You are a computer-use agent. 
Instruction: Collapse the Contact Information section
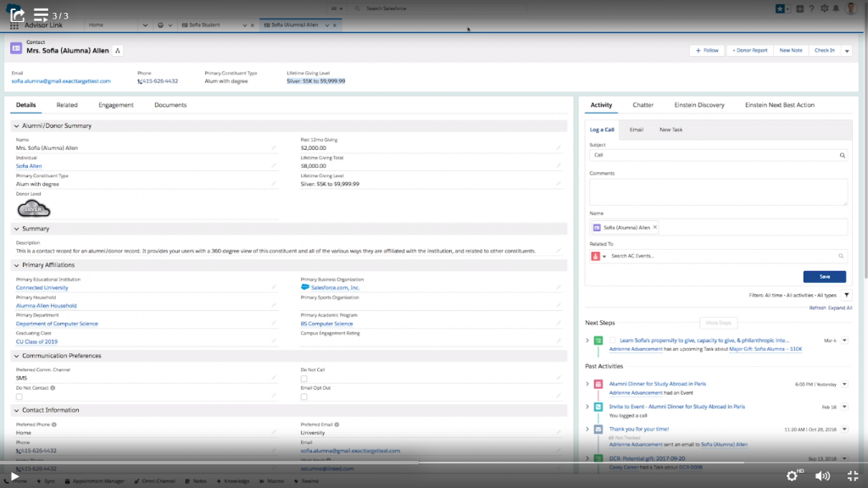[x=17, y=411]
